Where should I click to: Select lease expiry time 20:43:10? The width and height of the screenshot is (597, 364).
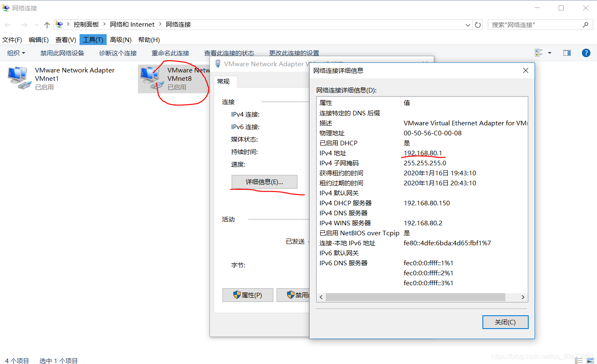coord(440,183)
